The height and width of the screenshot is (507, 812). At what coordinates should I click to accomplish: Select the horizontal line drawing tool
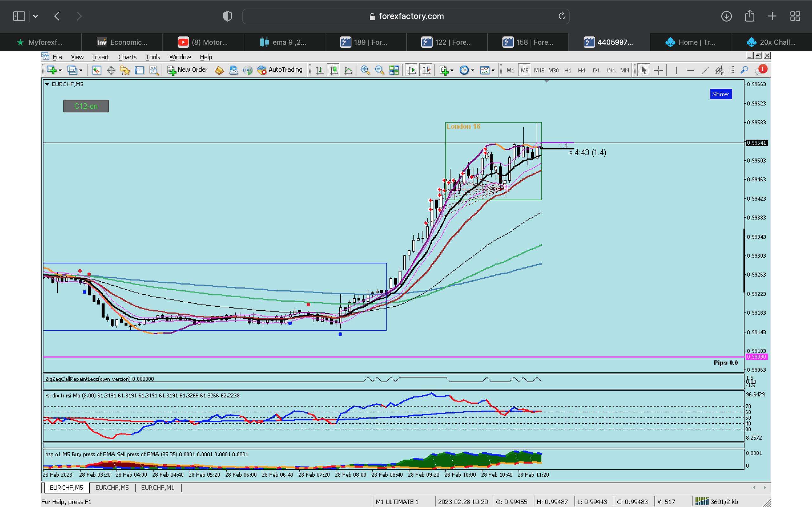[691, 70]
